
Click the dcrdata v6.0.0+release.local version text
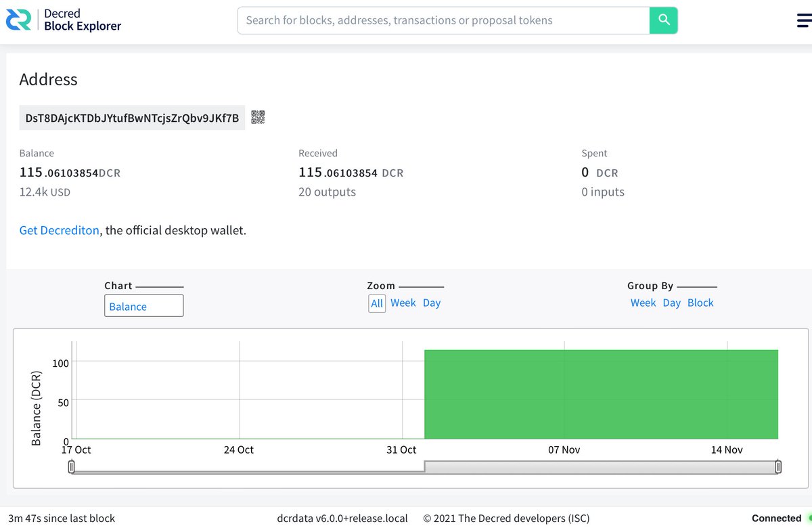point(342,519)
